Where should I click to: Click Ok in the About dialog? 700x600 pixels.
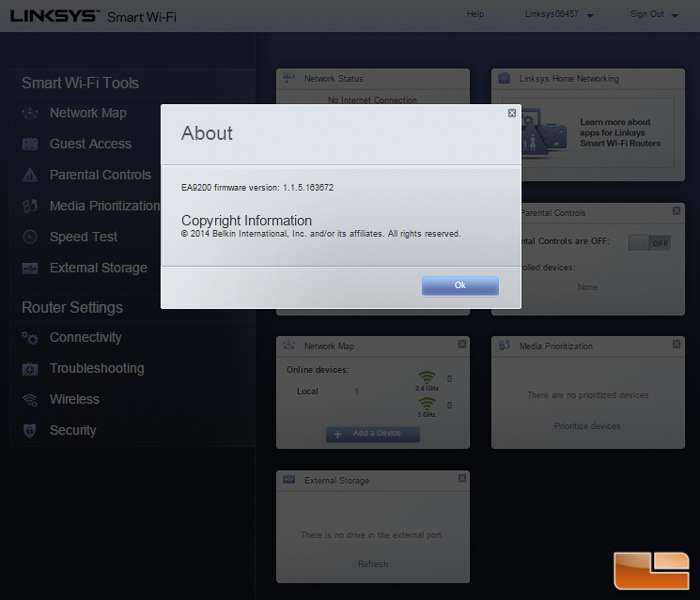point(460,285)
